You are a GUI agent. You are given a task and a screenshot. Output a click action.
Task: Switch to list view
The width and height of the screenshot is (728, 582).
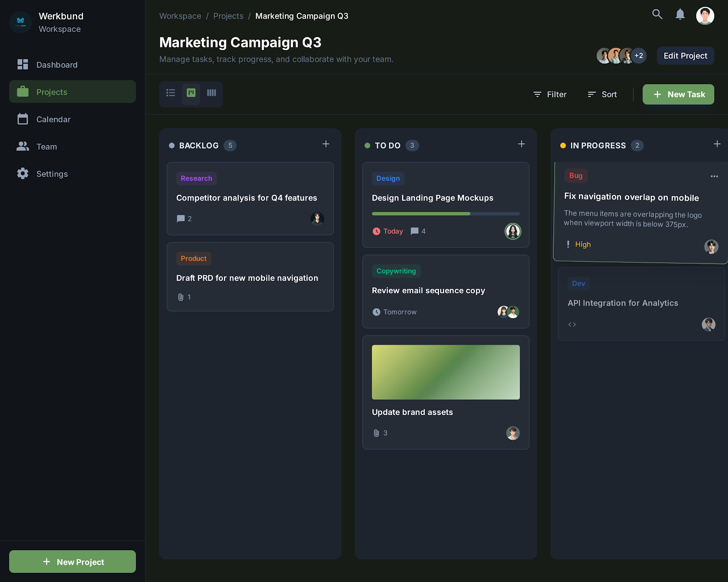[171, 94]
